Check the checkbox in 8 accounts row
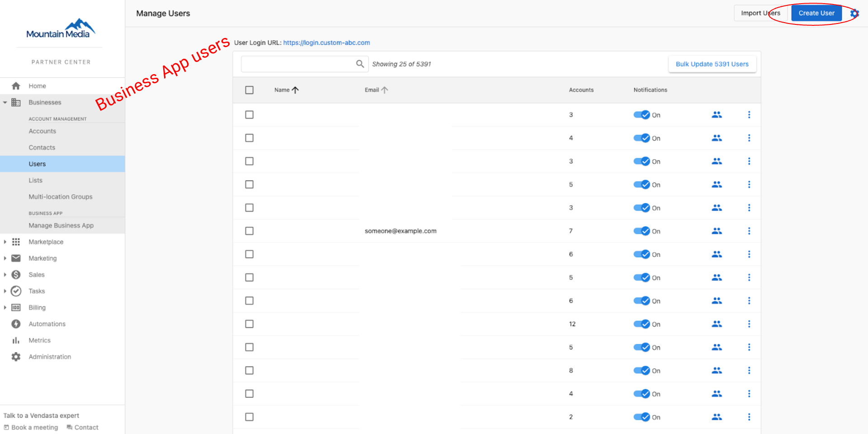This screenshot has height=434, width=868. coord(249,371)
